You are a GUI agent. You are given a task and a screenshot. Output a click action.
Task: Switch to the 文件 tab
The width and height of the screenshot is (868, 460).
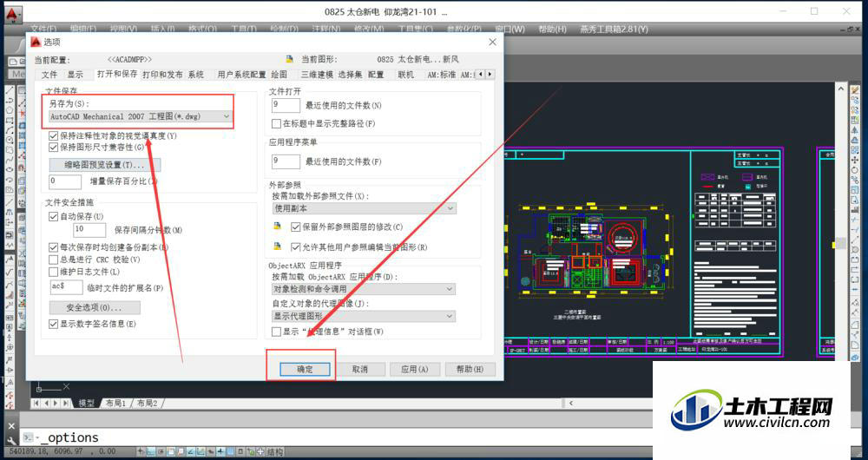49,74
